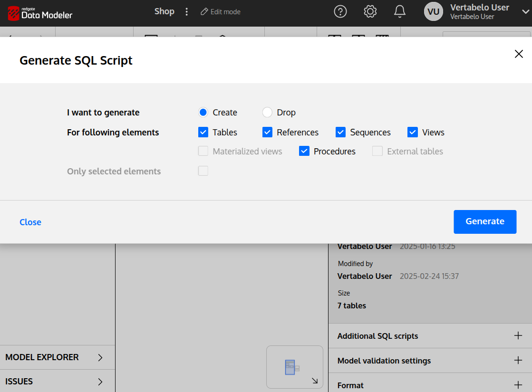Dismiss the dialog with the X icon
The height and width of the screenshot is (392, 532).
(x=519, y=54)
